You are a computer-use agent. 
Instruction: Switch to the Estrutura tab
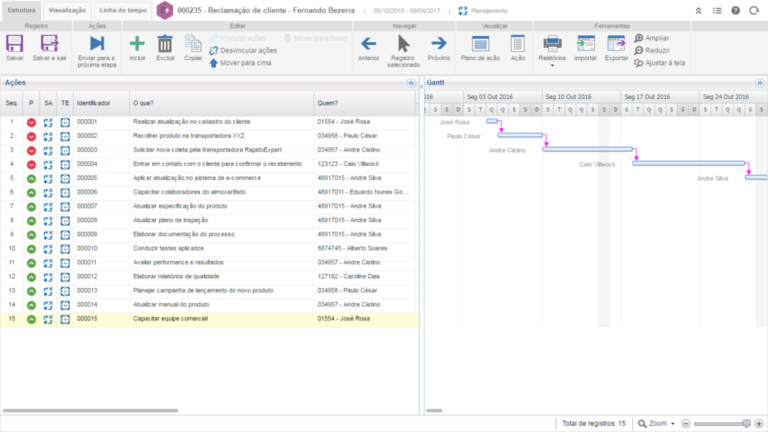point(22,10)
